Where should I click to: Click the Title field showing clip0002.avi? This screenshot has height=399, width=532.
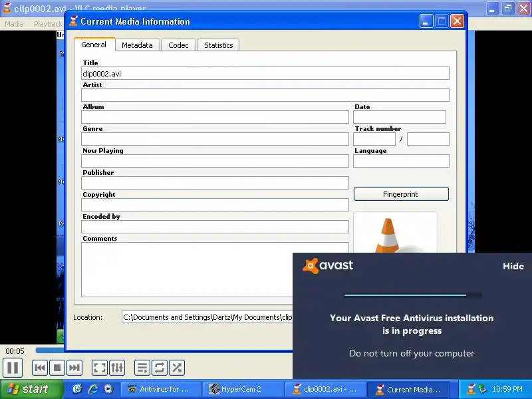click(x=265, y=73)
